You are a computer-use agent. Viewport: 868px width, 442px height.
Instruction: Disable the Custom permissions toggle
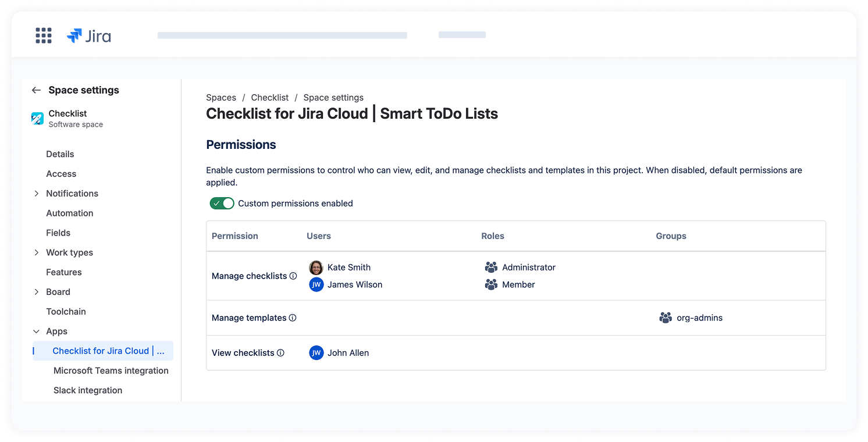point(222,204)
